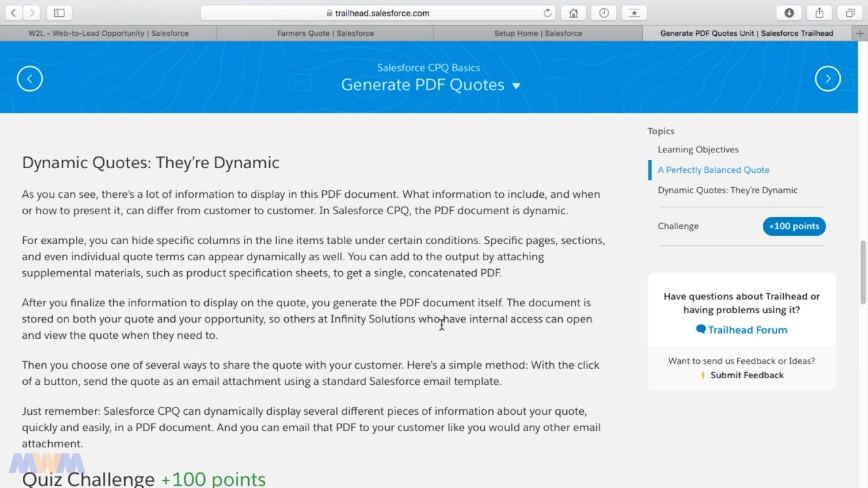Screen dimensions: 868x488
Task: Open the Share sheet icon
Action: point(819,13)
